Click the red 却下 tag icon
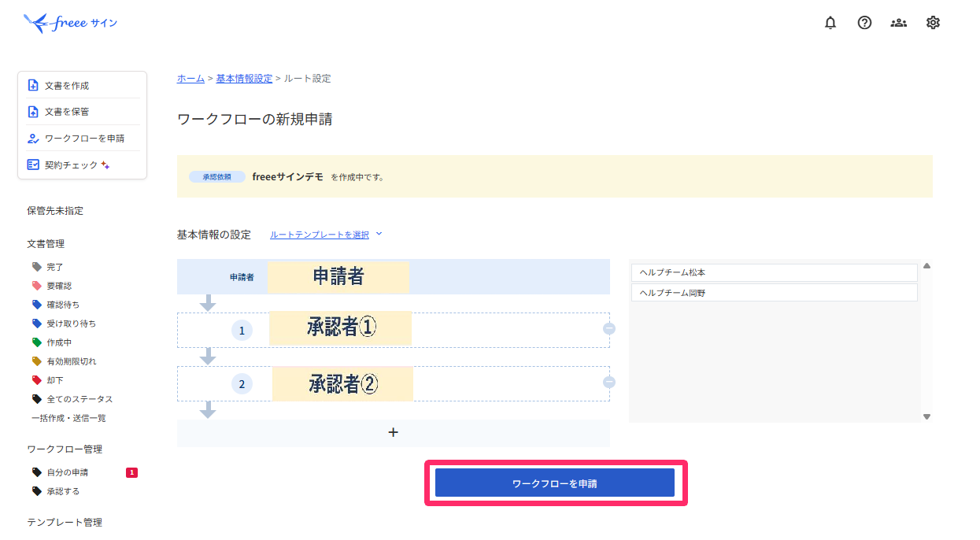980x540 pixels. click(36, 380)
